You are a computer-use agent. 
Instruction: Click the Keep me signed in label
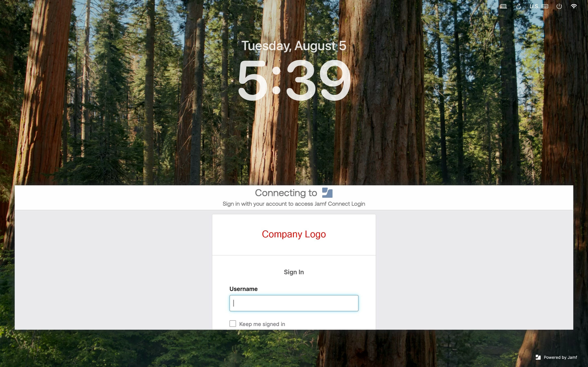point(262,324)
